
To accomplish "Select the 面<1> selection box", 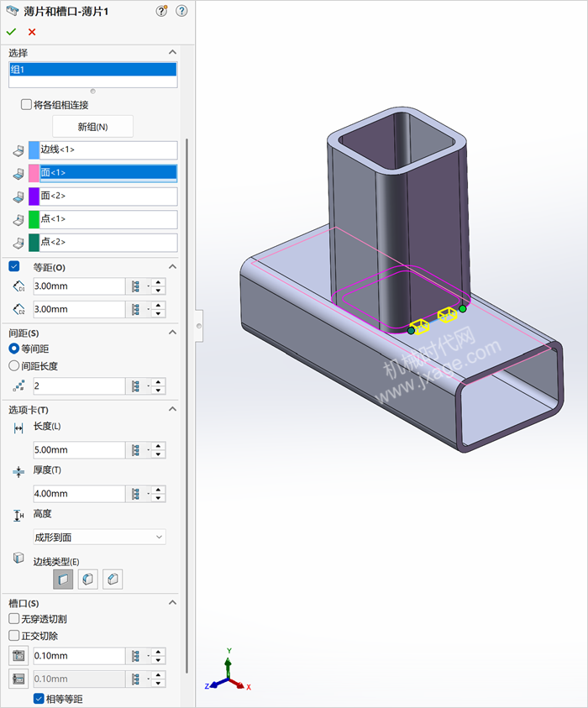I will click(x=108, y=173).
